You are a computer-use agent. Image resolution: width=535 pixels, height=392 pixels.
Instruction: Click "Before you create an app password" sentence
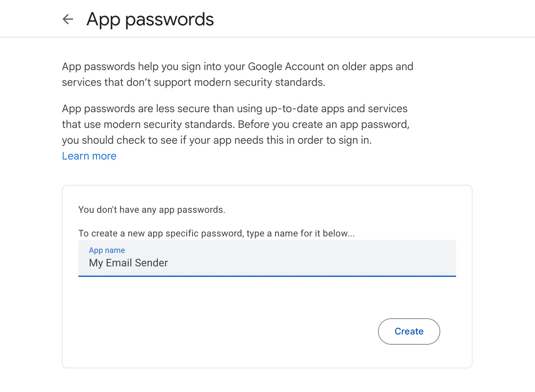click(x=323, y=124)
